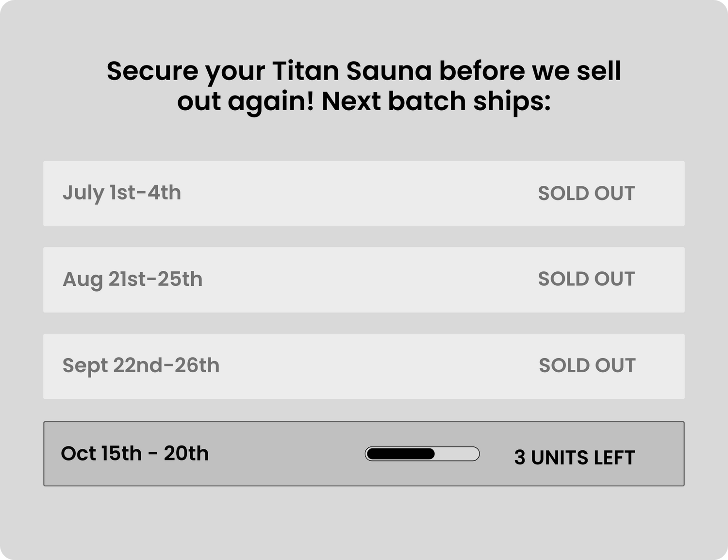Click the July 1st-4th date label
This screenshot has height=560, width=728.
122,193
